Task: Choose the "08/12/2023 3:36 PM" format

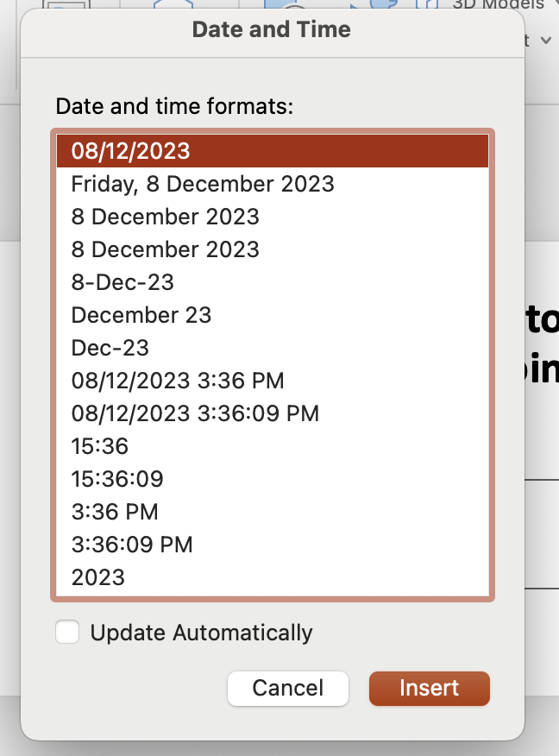Action: tap(177, 381)
